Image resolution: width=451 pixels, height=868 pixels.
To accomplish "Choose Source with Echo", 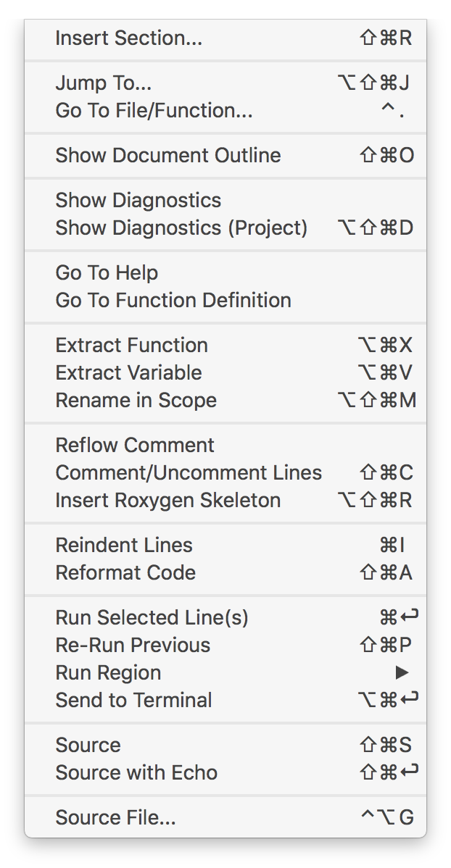I will coord(225,773).
